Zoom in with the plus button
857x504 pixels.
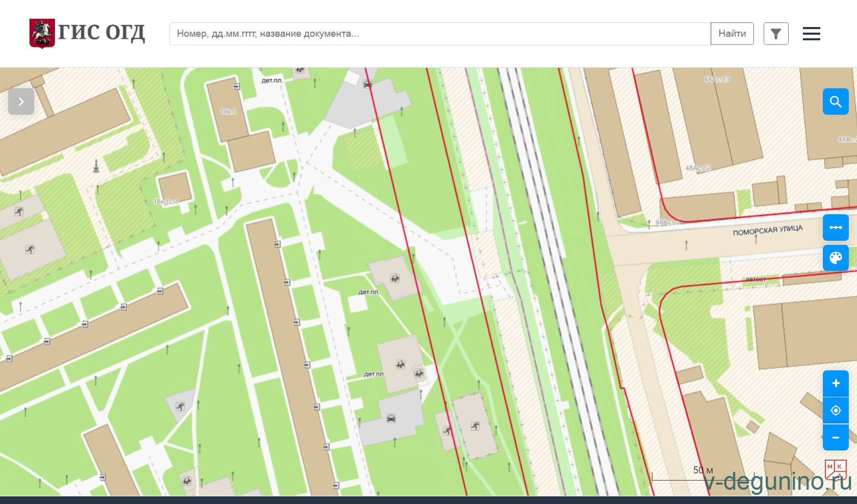835,384
